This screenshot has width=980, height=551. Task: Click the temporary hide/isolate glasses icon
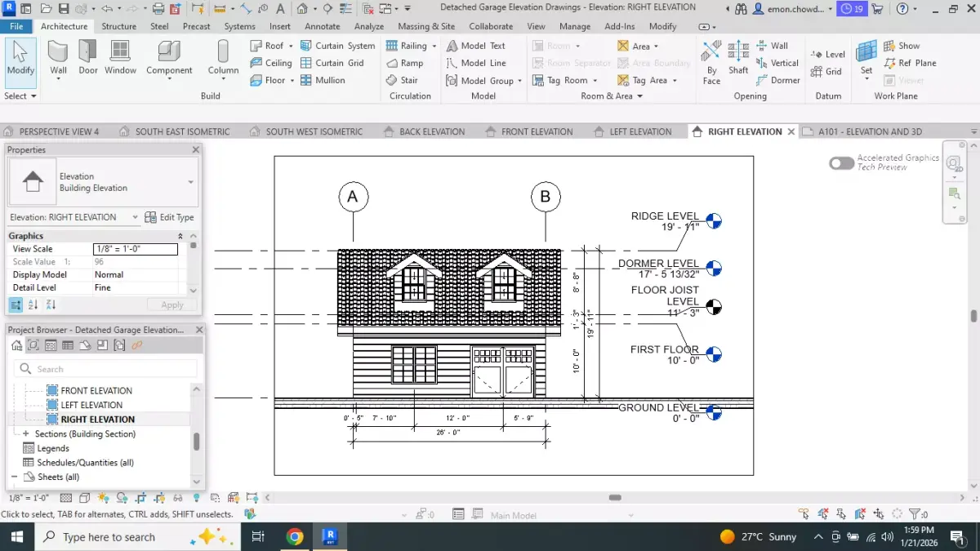(177, 498)
